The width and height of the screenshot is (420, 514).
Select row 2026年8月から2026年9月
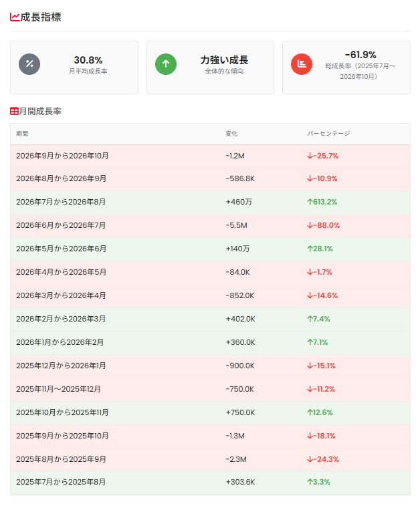(210, 179)
